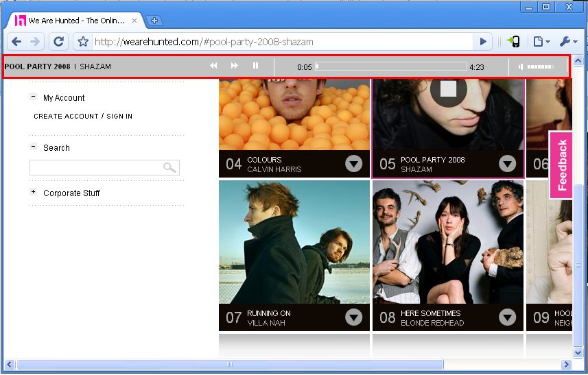Click the search magnifier icon

pos(169,167)
